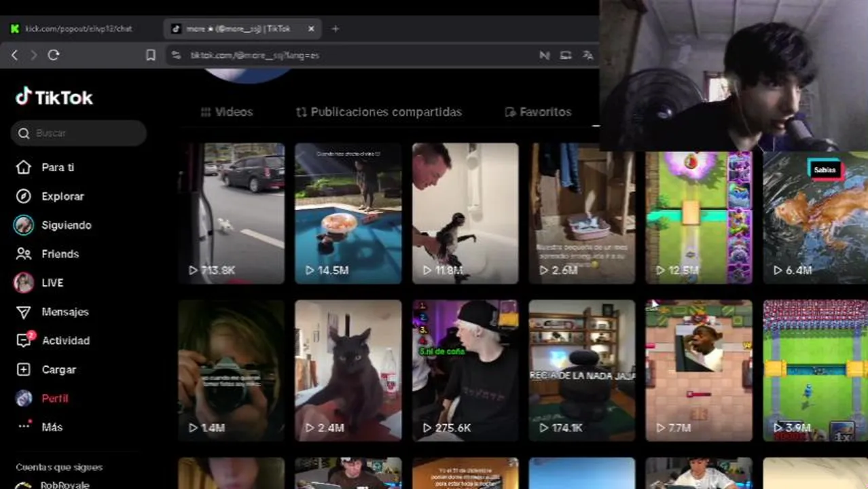Open the 6.4M views Sabías video
The width and height of the screenshot is (868, 489).
click(815, 217)
